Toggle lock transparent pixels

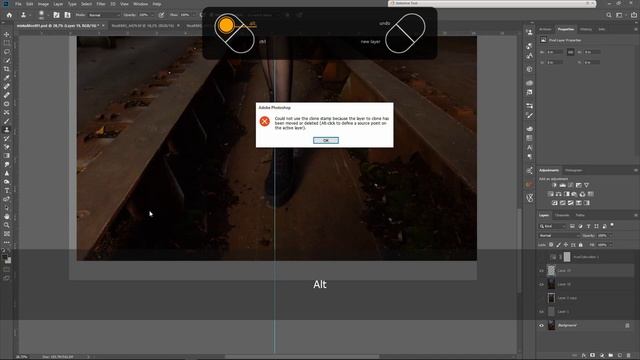[x=551, y=245]
